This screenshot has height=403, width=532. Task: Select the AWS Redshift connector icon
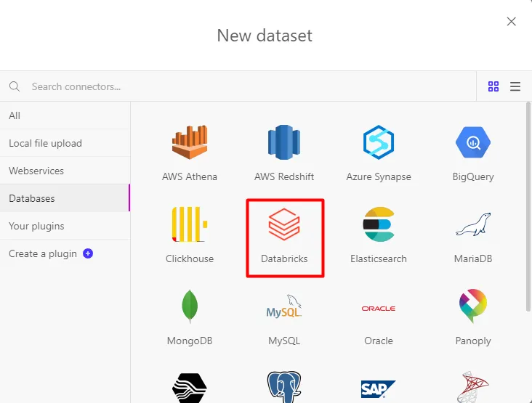coord(284,142)
